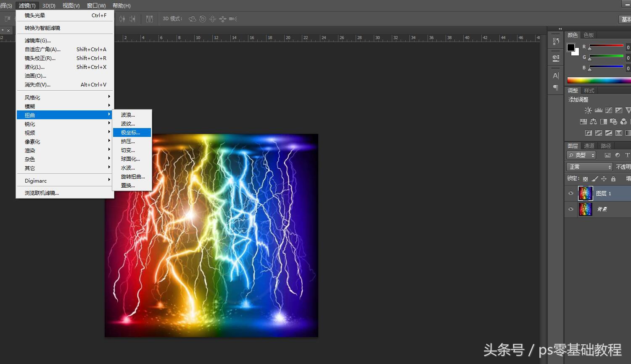The height and width of the screenshot is (364, 631).
Task: Open the Character panel icon
Action: pos(556,76)
